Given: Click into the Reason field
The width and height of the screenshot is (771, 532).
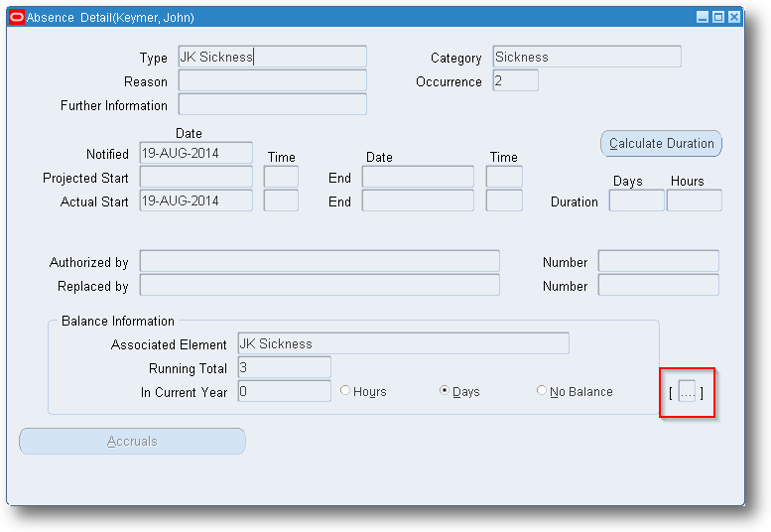Looking at the screenshot, I should 273,80.
